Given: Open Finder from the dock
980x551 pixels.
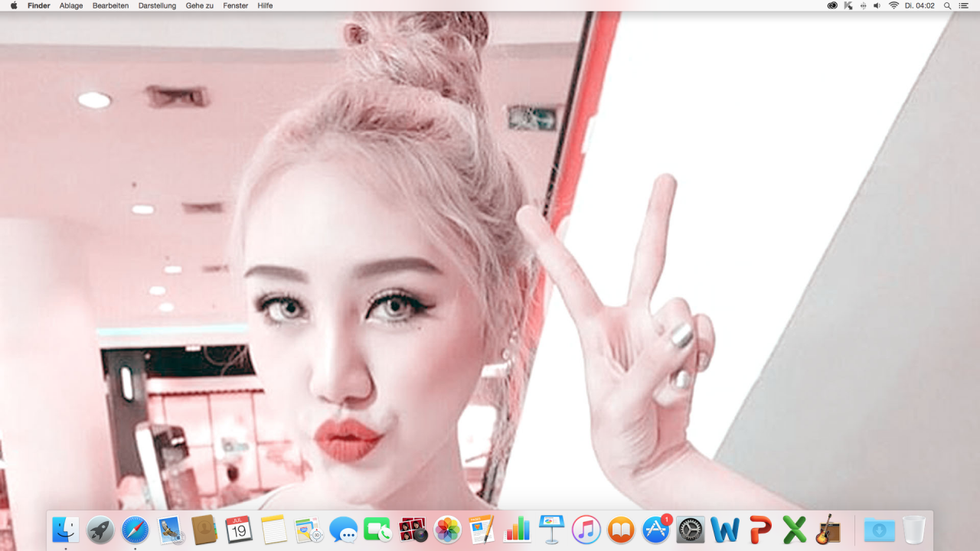Looking at the screenshot, I should [65, 530].
